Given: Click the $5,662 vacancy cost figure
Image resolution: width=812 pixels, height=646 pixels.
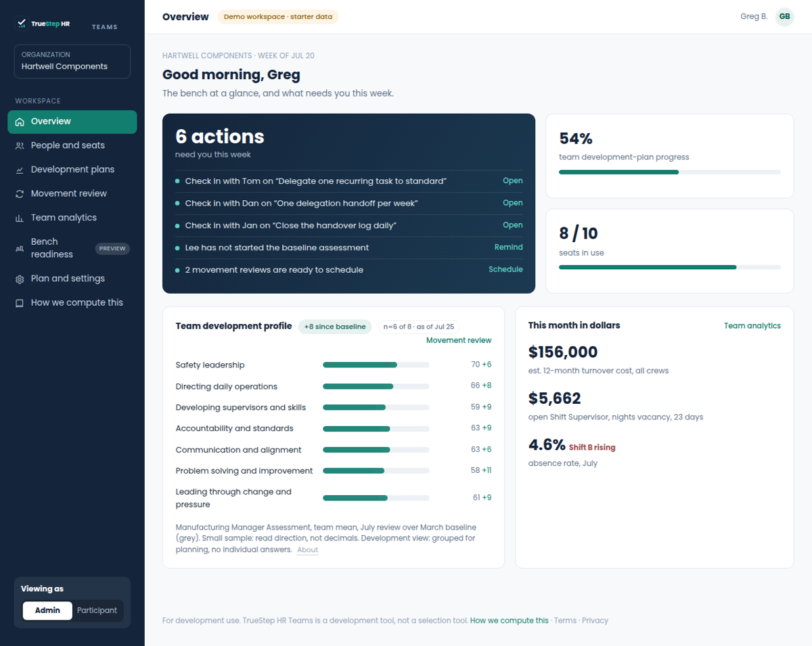Looking at the screenshot, I should (x=554, y=398).
